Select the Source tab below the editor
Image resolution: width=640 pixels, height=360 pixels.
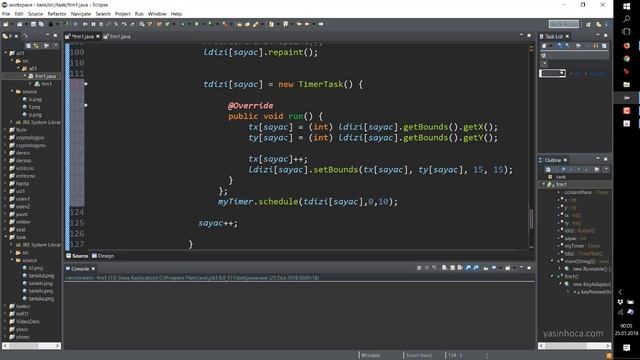(x=77, y=256)
